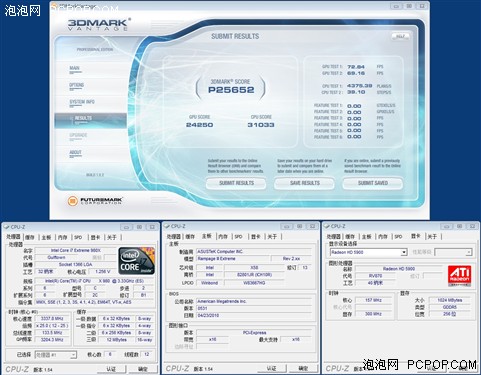Image resolution: width=481 pixels, height=375 pixels.
Task: Switch to 主板 tab in Intel processor CPU-Z window
Action: pos(46,237)
